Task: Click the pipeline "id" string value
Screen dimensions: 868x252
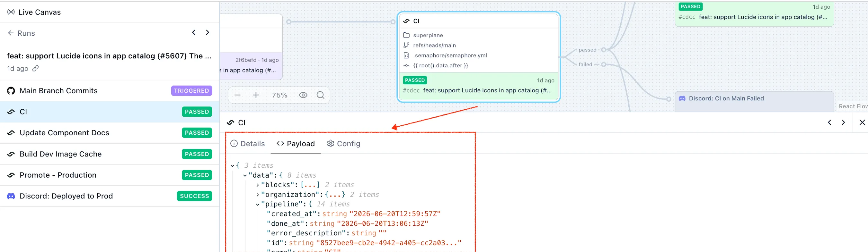Action: (x=388, y=243)
